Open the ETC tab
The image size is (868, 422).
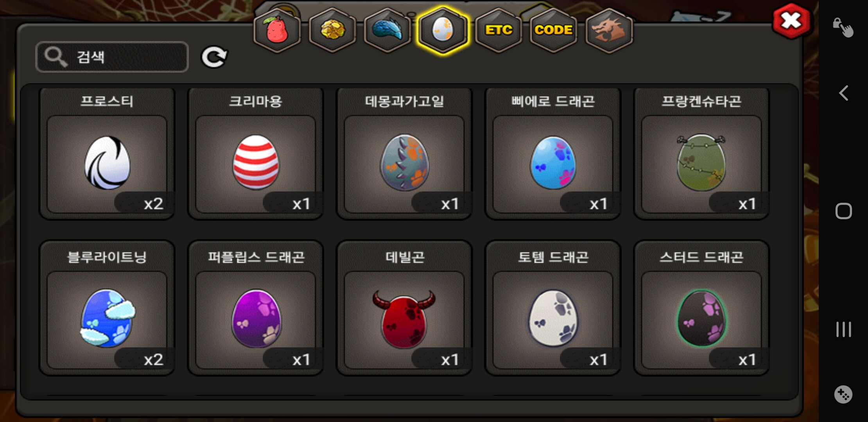tap(499, 30)
